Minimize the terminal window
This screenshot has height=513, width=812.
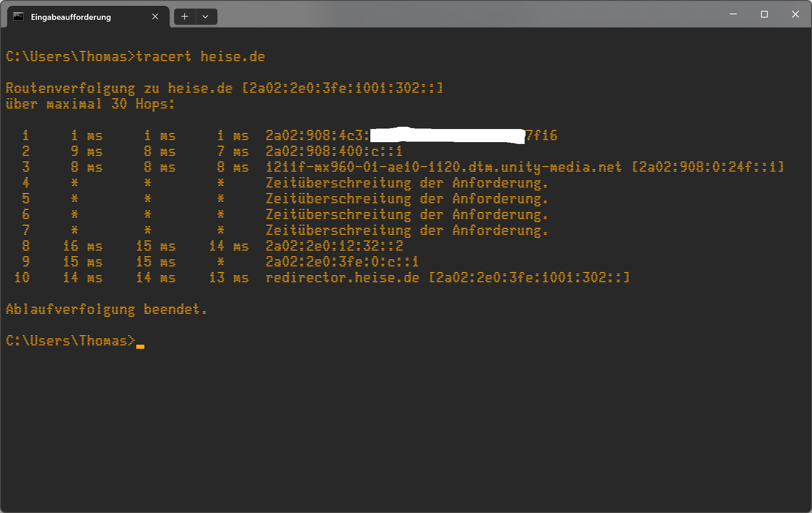point(734,14)
